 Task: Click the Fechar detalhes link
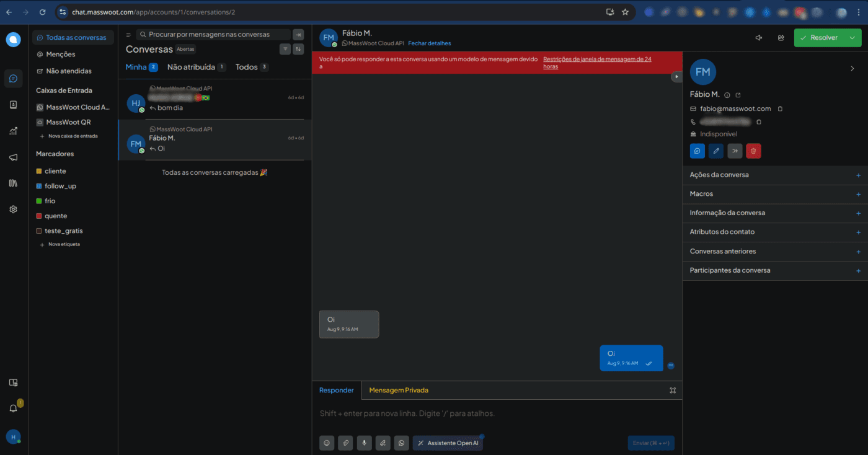429,43
